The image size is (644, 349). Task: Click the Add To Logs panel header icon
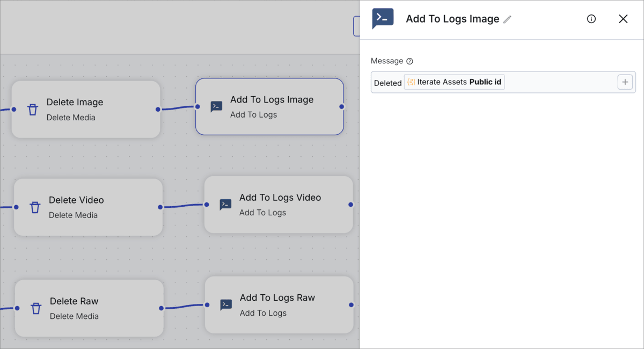(x=383, y=18)
